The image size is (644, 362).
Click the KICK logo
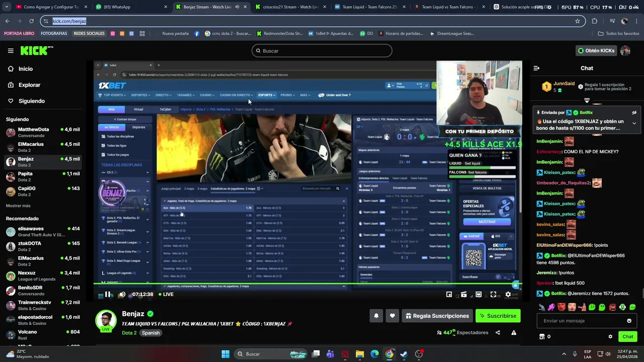click(x=36, y=50)
